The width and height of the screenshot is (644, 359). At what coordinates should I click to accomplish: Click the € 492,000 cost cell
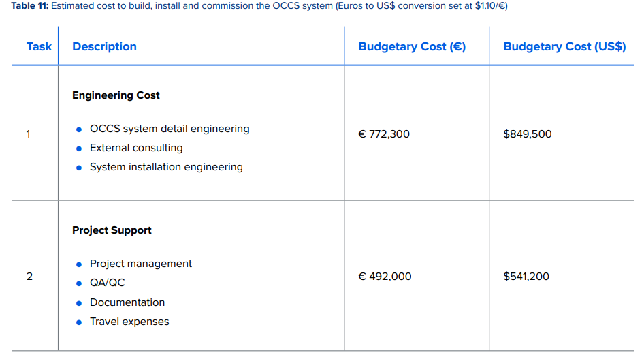tap(385, 277)
